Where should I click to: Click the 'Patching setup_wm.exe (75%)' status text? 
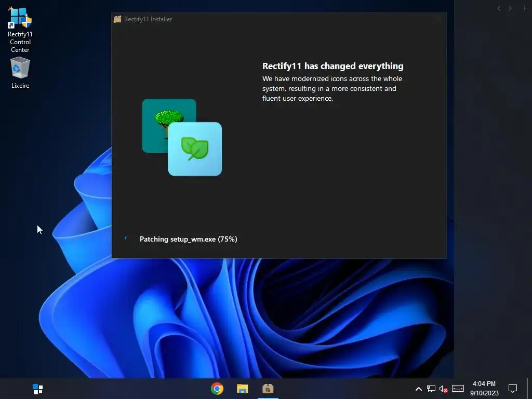188,239
